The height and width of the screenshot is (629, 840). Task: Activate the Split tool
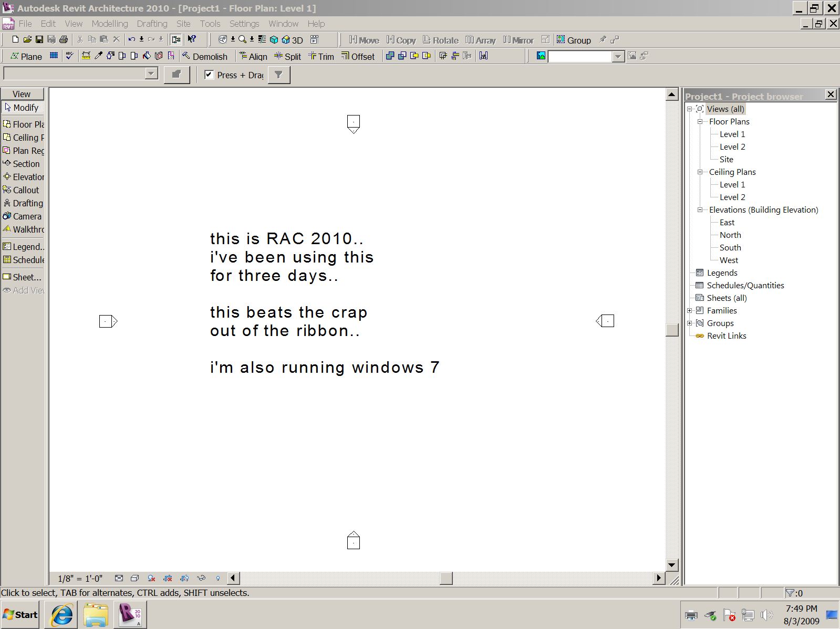pyautogui.click(x=288, y=56)
